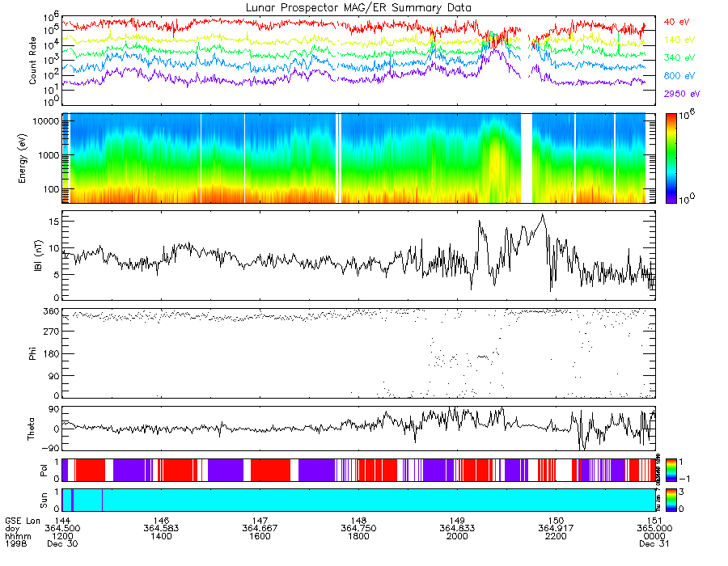The width and height of the screenshot is (728, 566).
Task: Click the '-90' tick on the Theta axis
Action: pos(49,448)
